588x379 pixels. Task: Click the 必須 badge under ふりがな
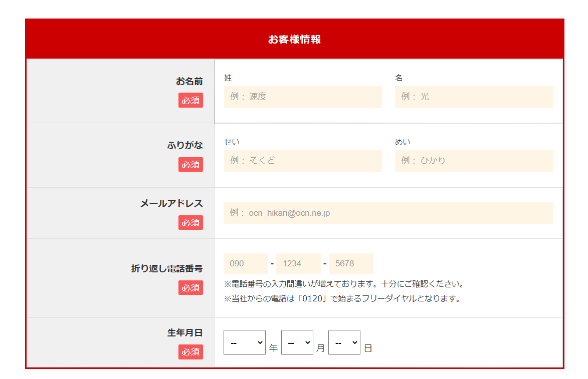click(x=190, y=165)
